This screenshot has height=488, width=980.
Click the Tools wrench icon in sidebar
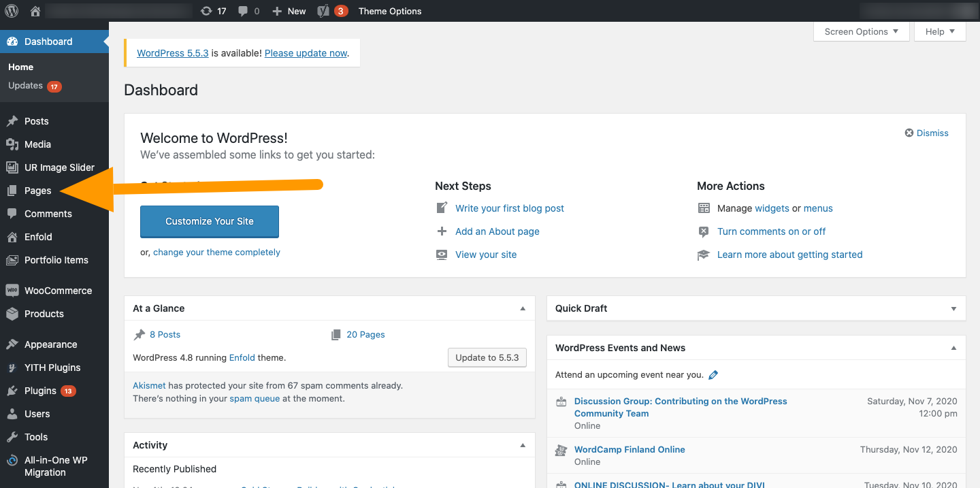pos(12,437)
